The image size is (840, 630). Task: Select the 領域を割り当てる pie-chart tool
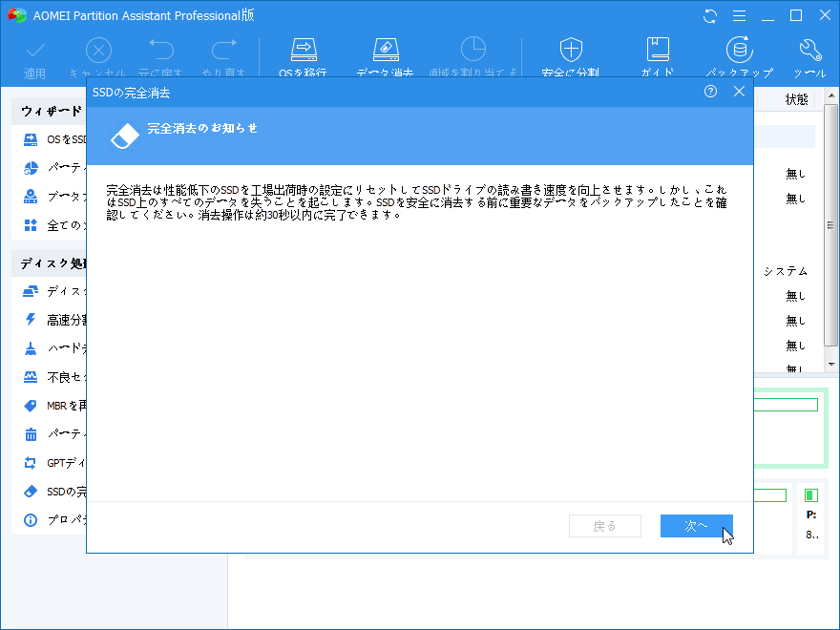click(x=473, y=58)
